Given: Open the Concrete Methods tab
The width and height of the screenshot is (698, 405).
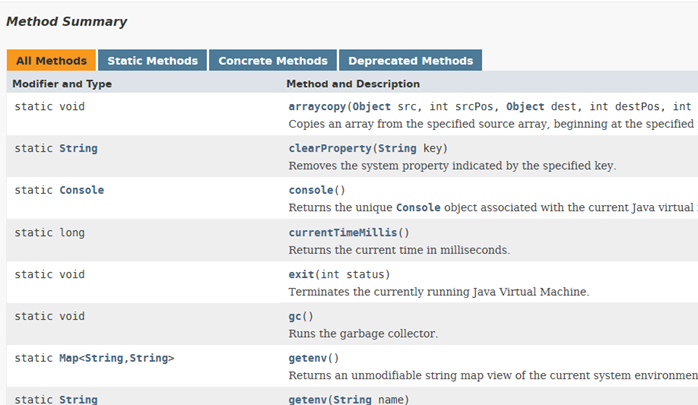Looking at the screenshot, I should [x=273, y=60].
